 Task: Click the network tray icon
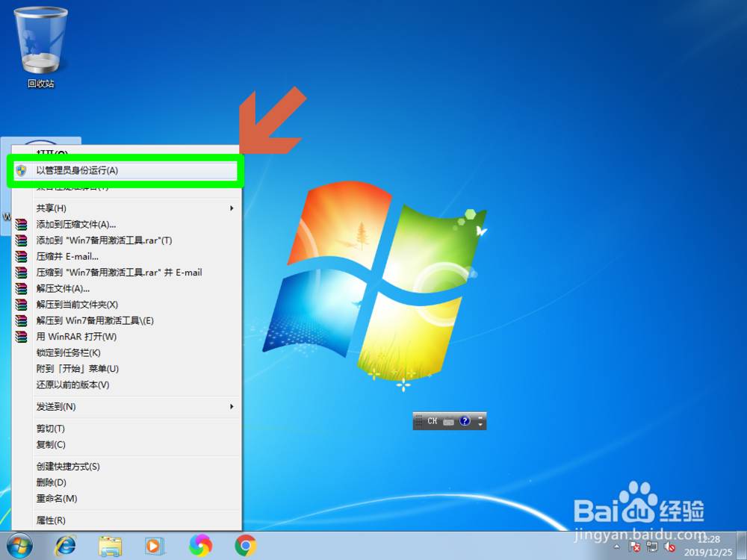pyautogui.click(x=651, y=547)
